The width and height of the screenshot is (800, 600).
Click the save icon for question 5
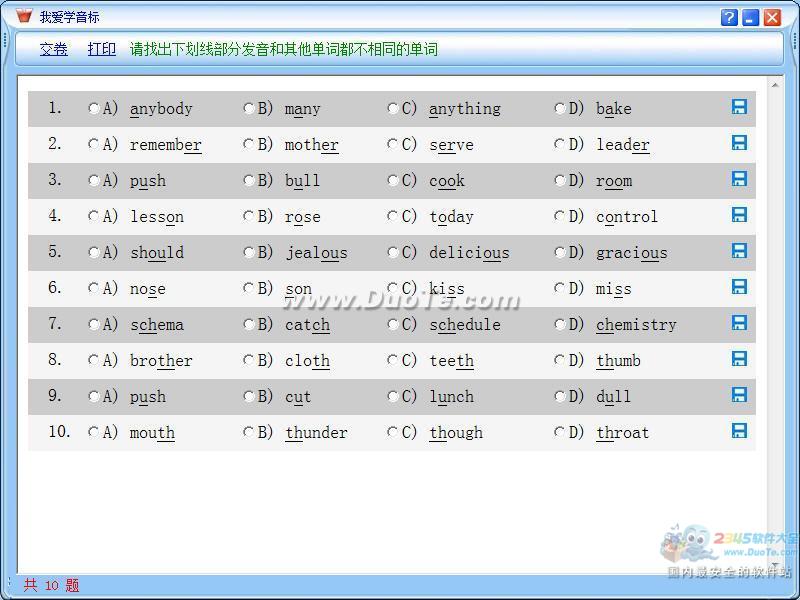coord(739,251)
